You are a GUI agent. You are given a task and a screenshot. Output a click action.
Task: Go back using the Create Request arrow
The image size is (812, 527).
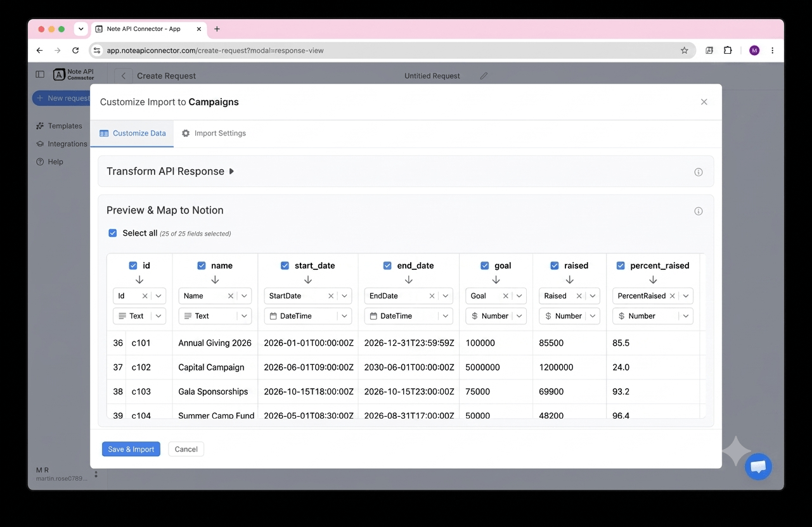coord(124,76)
